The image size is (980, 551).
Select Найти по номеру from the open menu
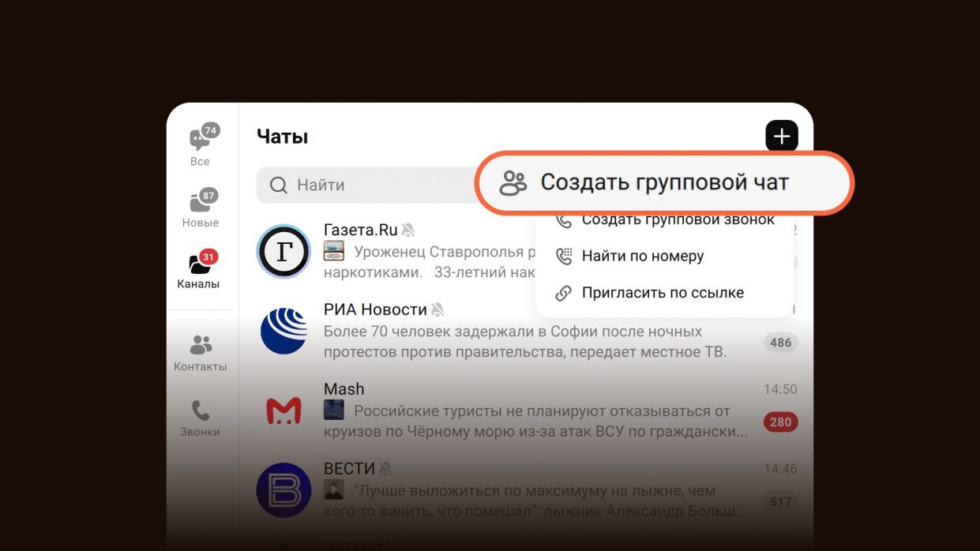point(641,256)
